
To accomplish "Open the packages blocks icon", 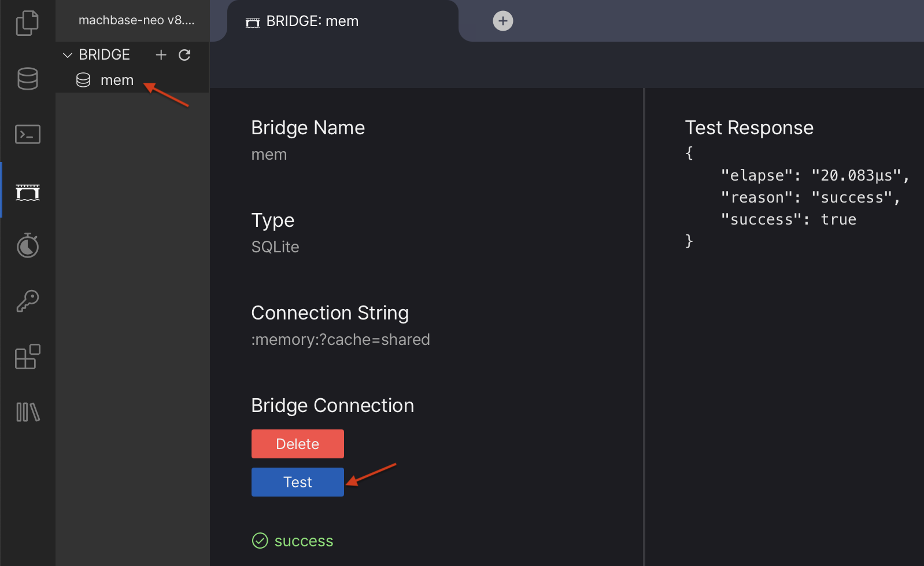I will [x=27, y=356].
